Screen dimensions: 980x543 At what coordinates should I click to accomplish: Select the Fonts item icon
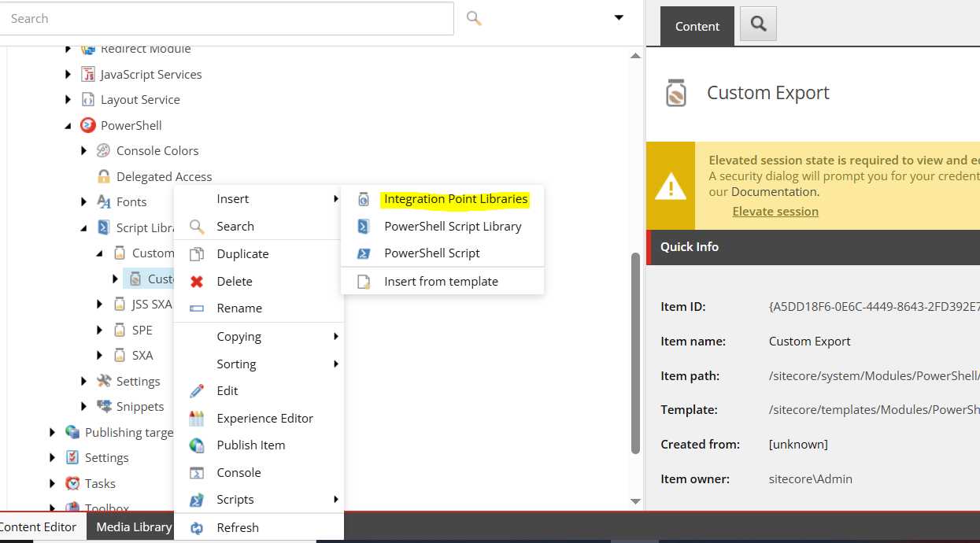[104, 201]
